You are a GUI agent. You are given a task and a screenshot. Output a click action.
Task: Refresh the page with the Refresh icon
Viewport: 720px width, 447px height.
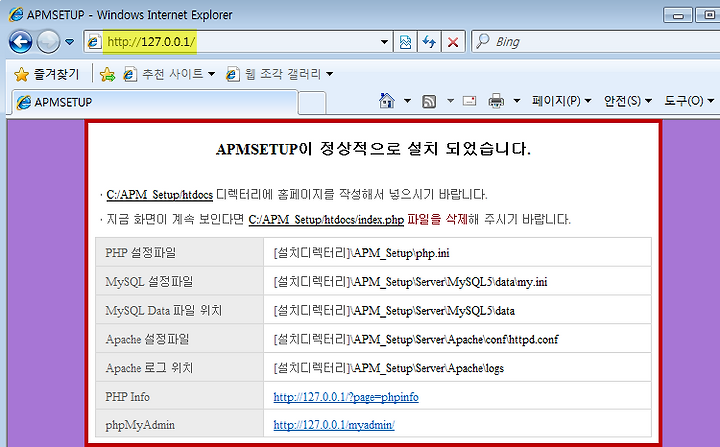click(429, 42)
